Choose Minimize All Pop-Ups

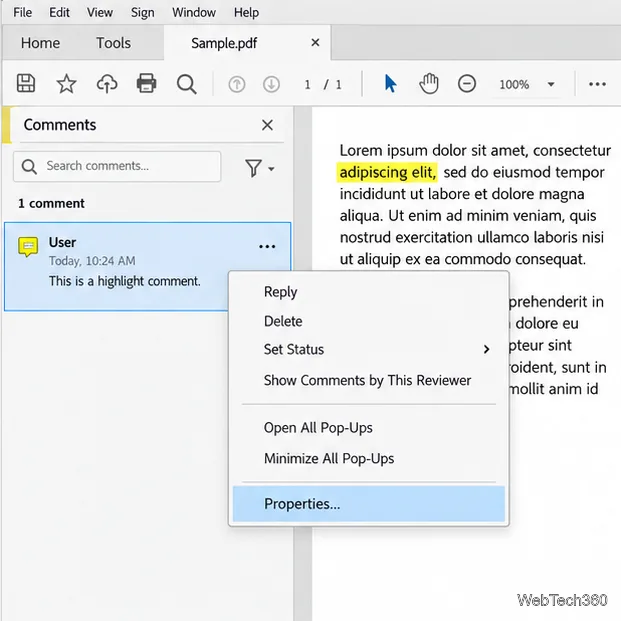(x=368, y=459)
